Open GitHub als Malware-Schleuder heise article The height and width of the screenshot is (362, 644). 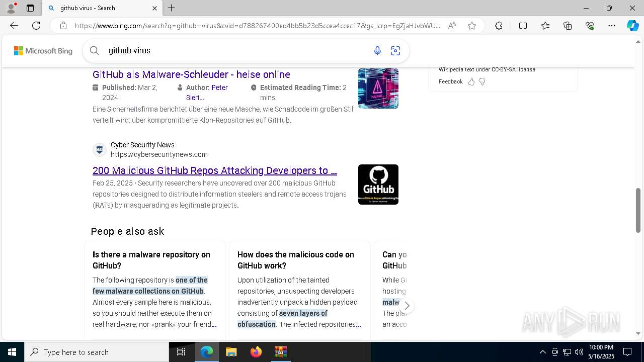[191, 74]
